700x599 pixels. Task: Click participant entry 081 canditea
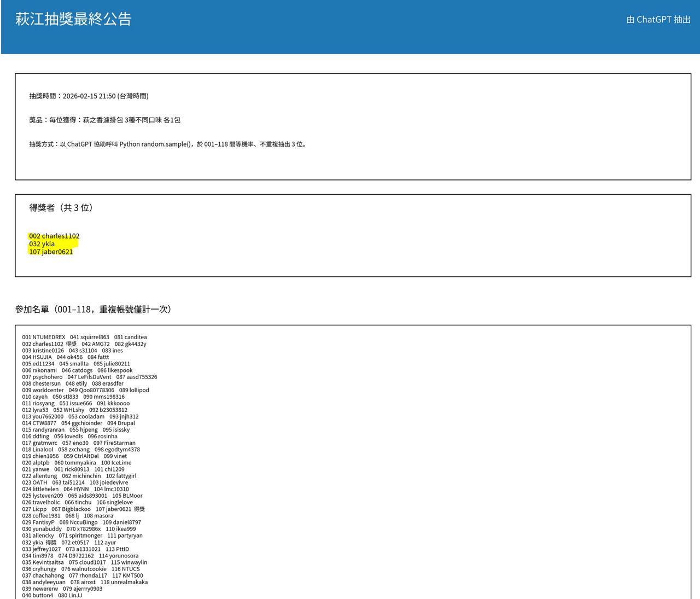[130, 338]
